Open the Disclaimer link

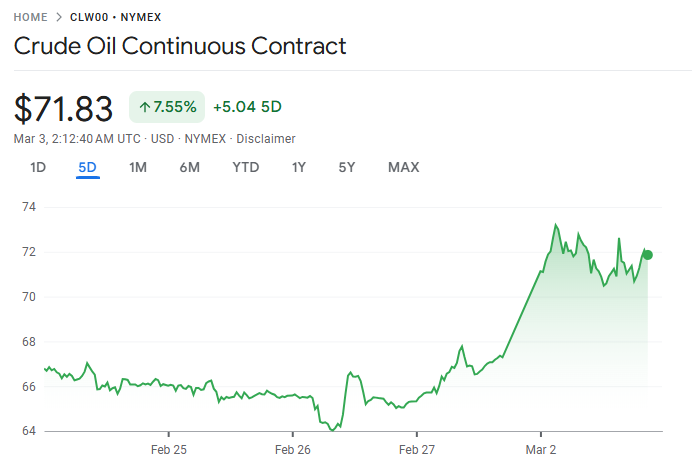click(265, 139)
